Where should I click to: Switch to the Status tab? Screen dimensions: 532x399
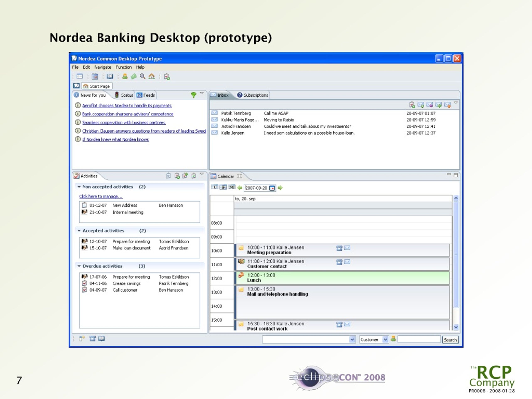point(124,95)
